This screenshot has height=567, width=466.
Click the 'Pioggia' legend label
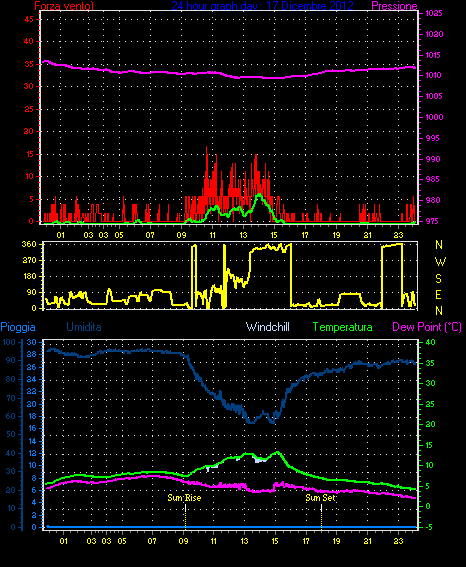point(18,327)
